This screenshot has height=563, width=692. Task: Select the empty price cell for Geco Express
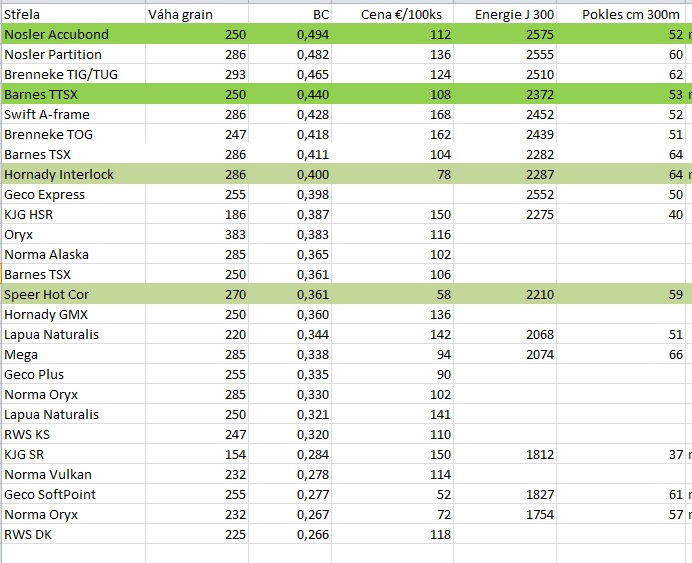[x=392, y=194]
